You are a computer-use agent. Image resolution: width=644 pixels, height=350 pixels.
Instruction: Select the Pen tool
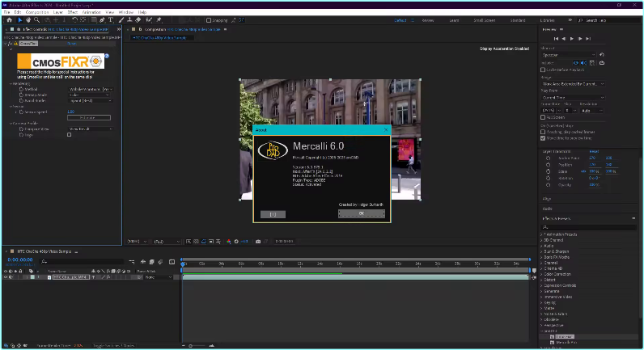click(x=104, y=19)
